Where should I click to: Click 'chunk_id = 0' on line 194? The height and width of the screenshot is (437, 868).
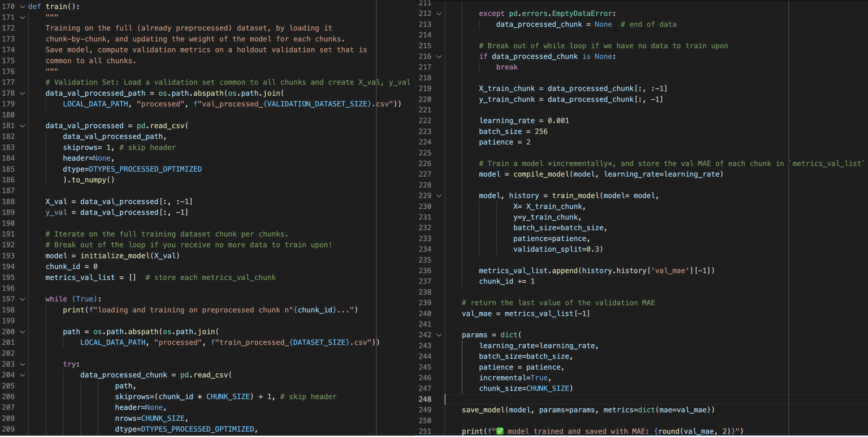click(x=71, y=267)
